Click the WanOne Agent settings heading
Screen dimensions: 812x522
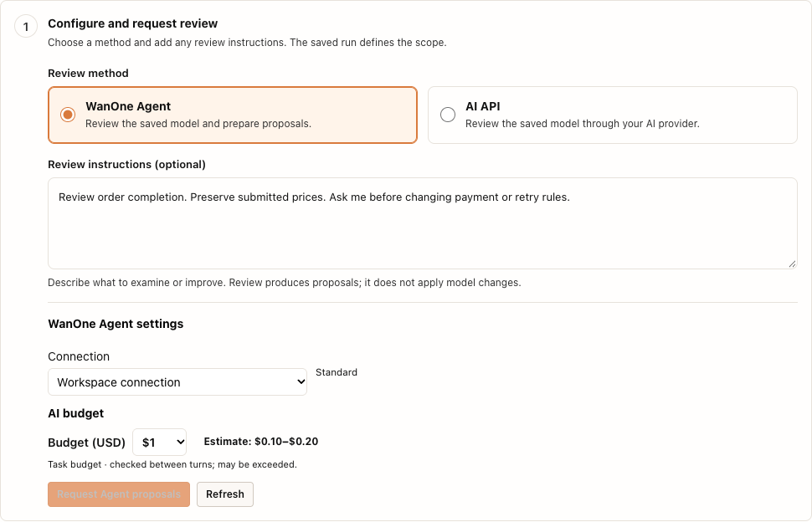point(116,324)
